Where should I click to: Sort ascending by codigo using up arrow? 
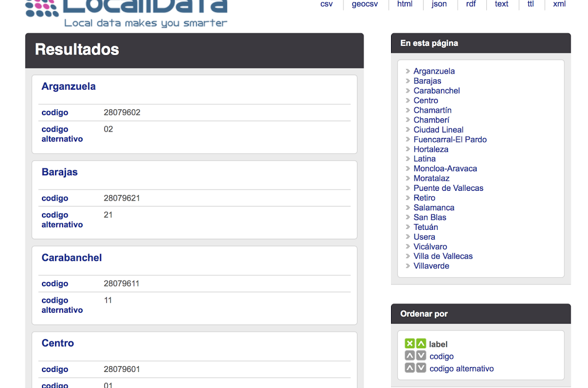pyautogui.click(x=409, y=356)
